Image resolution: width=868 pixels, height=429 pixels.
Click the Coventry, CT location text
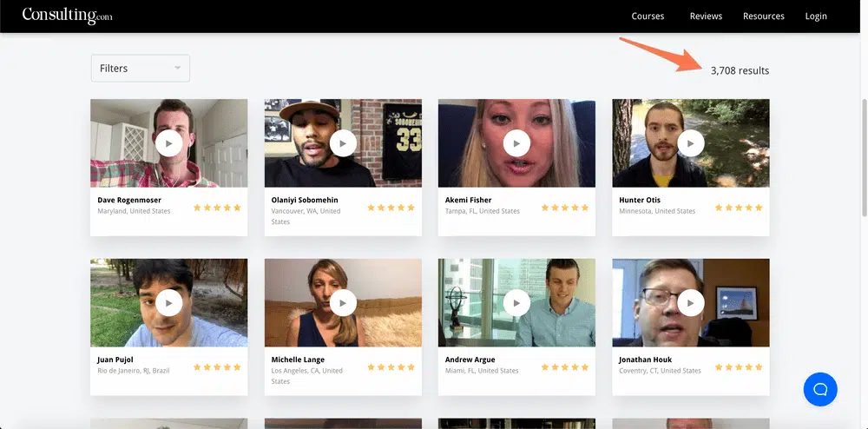coord(660,370)
